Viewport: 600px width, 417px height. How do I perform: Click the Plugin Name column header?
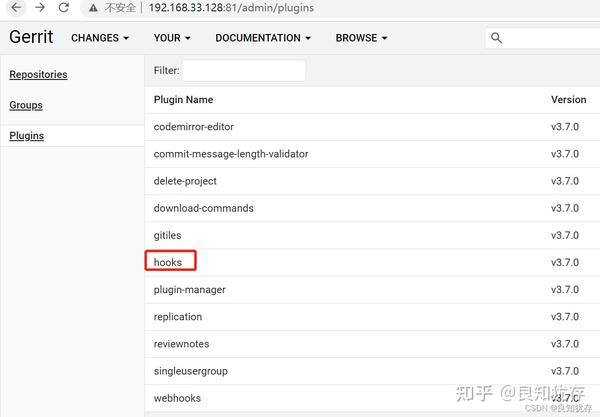point(183,100)
